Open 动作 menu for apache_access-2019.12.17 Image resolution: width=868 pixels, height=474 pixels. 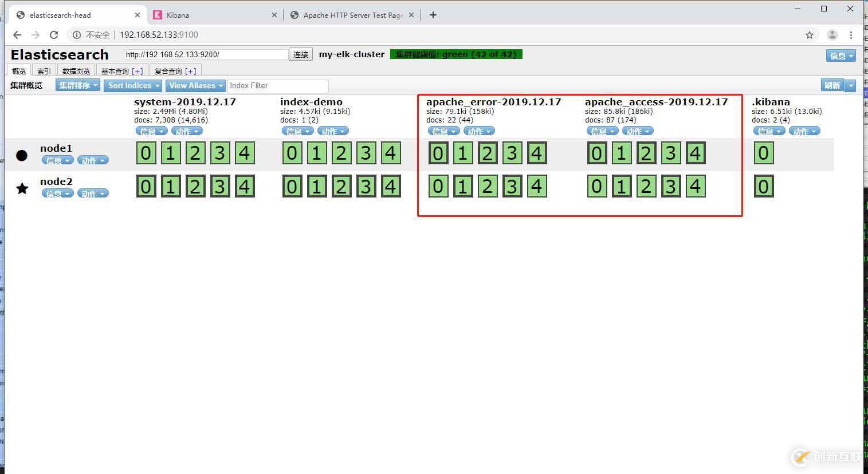pos(638,131)
